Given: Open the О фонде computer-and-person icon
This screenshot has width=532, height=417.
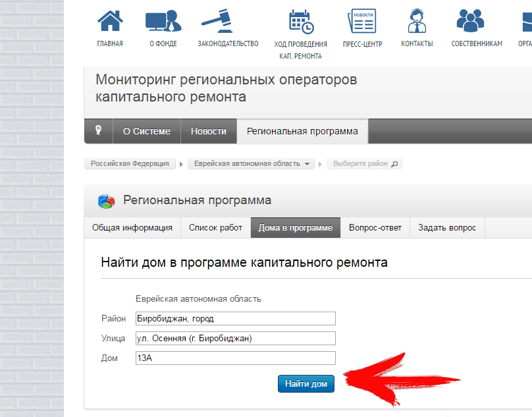Looking at the screenshot, I should point(163,21).
